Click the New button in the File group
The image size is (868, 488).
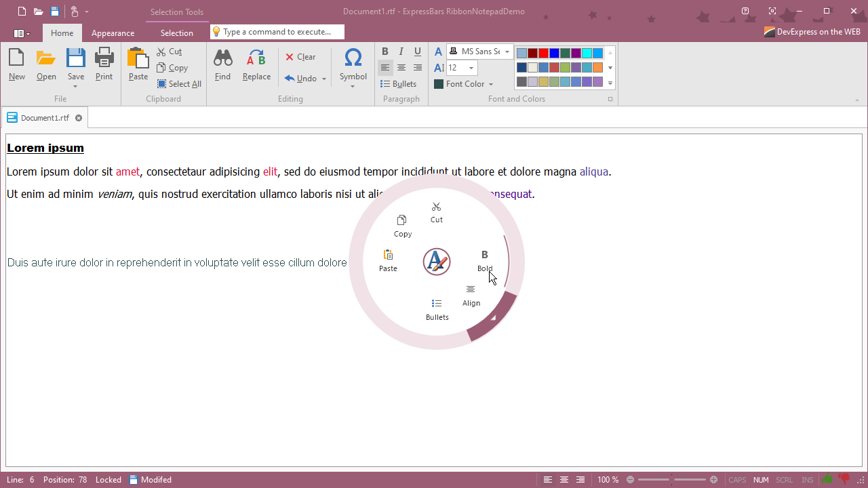click(x=17, y=65)
